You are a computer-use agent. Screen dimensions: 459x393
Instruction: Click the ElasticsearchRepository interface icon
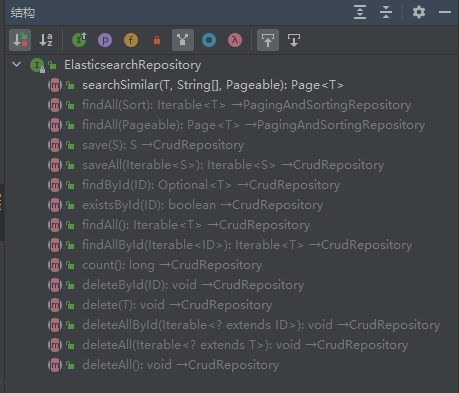click(x=37, y=65)
